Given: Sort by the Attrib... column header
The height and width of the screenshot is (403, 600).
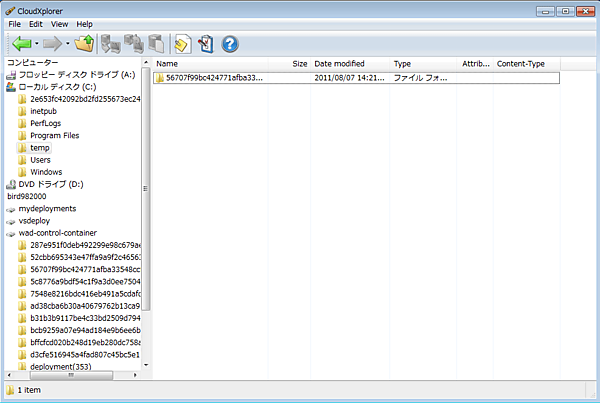Looking at the screenshot, I should pyautogui.click(x=474, y=64).
